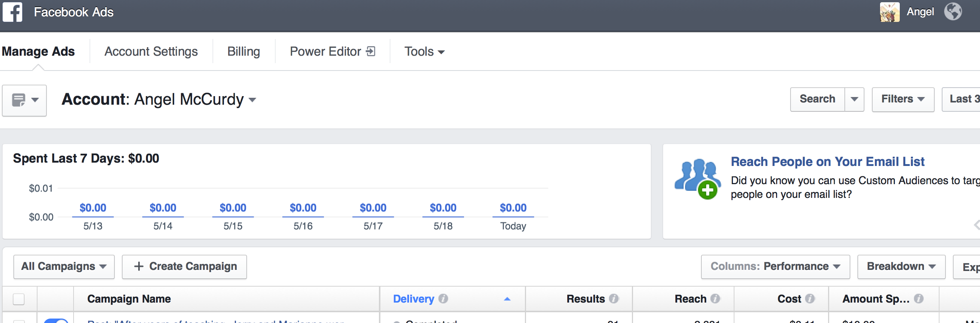Click Angel's profile picture thumbnail
The image size is (980, 323).
click(x=890, y=12)
